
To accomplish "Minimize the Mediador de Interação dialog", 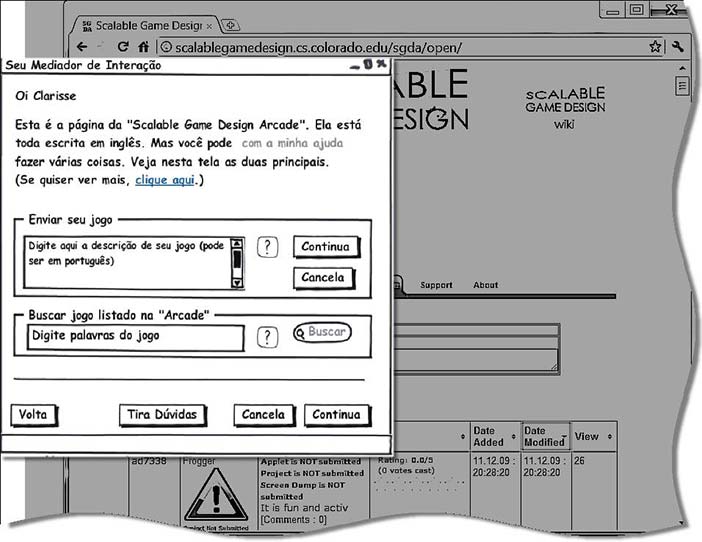I will [355, 66].
